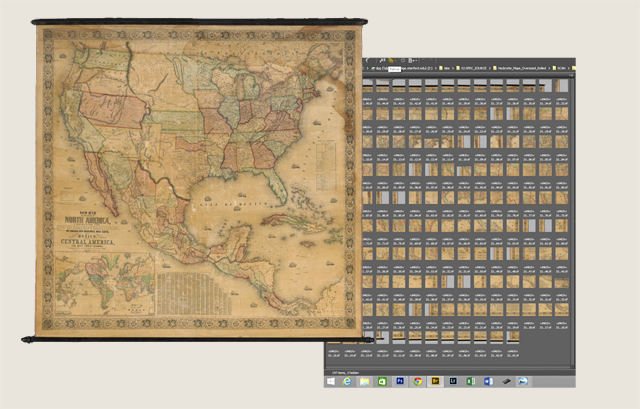Expand the chevron after 02-SPEC_SOURCE breadcrumb
Image resolution: width=640 pixels, height=409 pixels.
pyautogui.click(x=489, y=68)
